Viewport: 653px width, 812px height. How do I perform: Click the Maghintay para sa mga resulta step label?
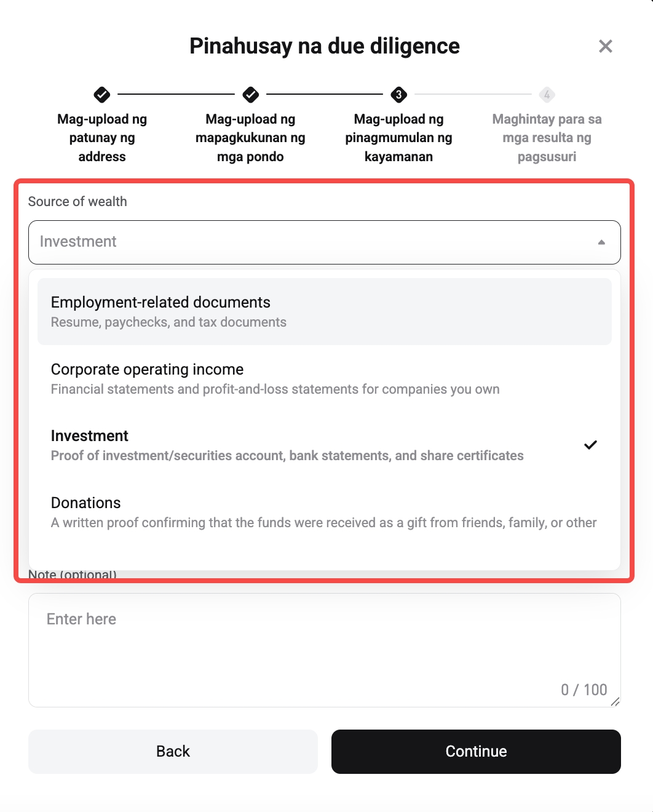[x=546, y=137]
